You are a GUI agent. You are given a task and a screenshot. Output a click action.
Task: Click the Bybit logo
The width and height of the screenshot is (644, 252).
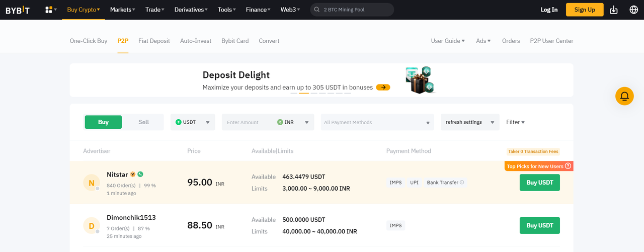[x=18, y=10]
